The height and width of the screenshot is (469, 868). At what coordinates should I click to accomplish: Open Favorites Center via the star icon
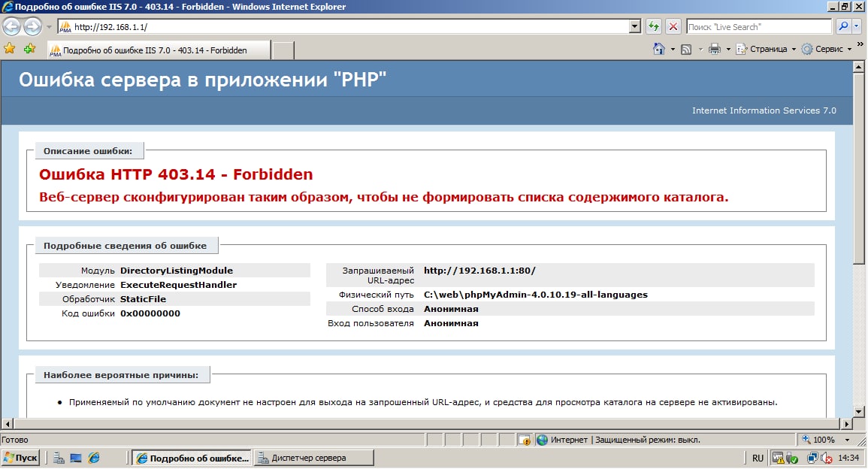coord(10,49)
